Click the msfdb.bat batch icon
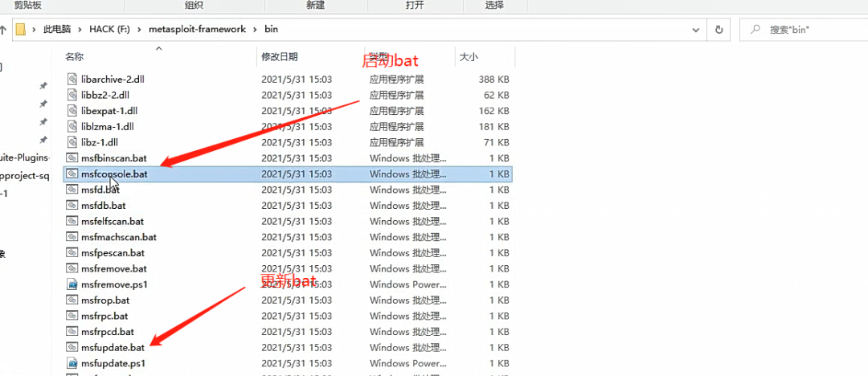 click(72, 206)
